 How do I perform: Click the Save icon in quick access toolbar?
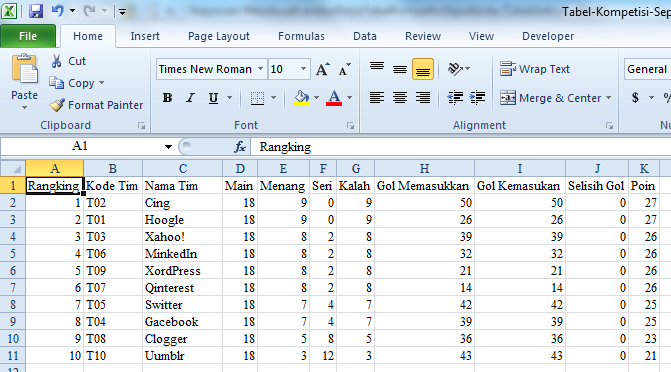pyautogui.click(x=36, y=11)
